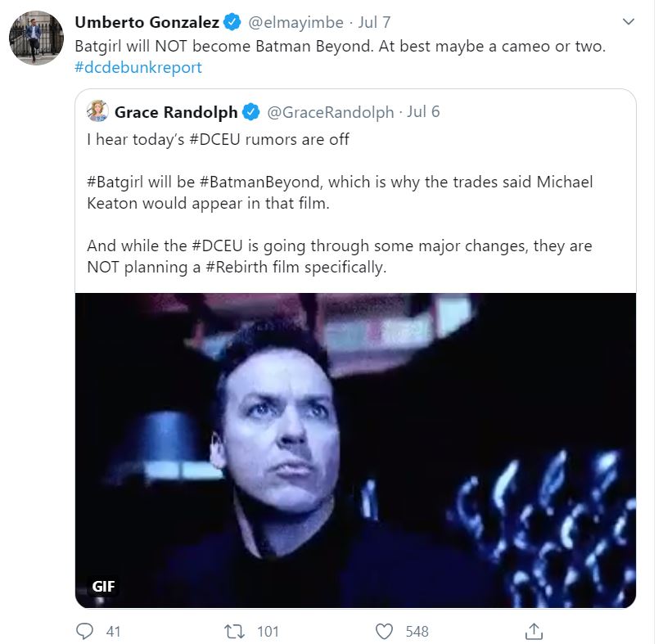663x644 pixels.
Task: Click Grace Randolph's small profile avatar
Action: (x=97, y=111)
